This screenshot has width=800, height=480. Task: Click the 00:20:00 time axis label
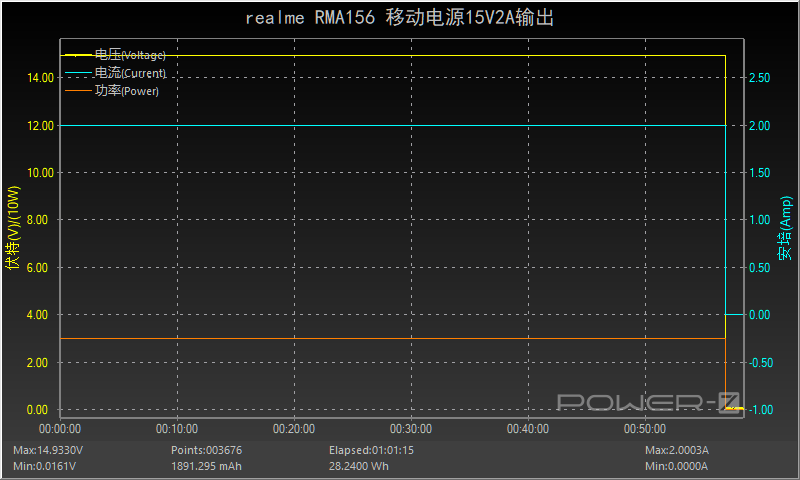click(294, 428)
